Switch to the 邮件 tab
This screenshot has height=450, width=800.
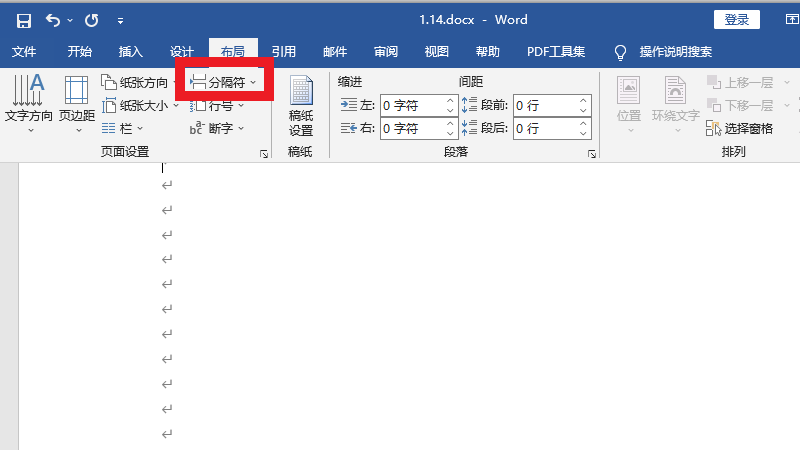tap(335, 52)
